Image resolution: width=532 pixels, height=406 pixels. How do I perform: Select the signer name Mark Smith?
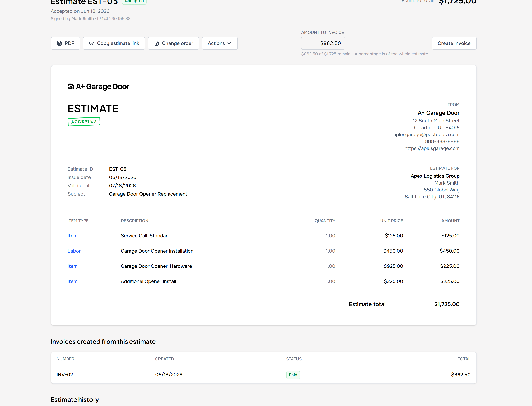82,19
